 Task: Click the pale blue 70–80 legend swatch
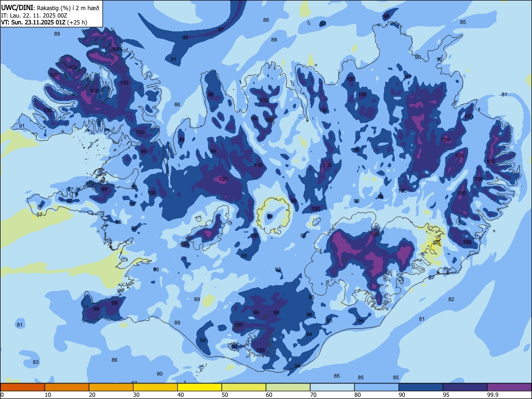pos(332,387)
